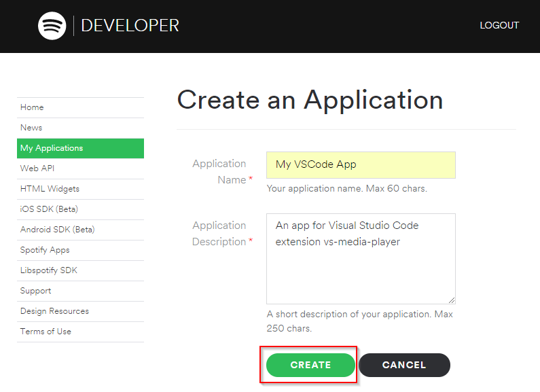Click the Spotify logo icon
The image size is (540, 392).
pos(52,26)
